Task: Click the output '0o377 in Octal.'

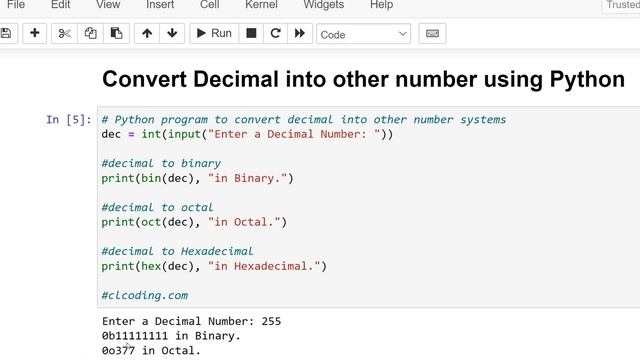Action: coord(151,351)
